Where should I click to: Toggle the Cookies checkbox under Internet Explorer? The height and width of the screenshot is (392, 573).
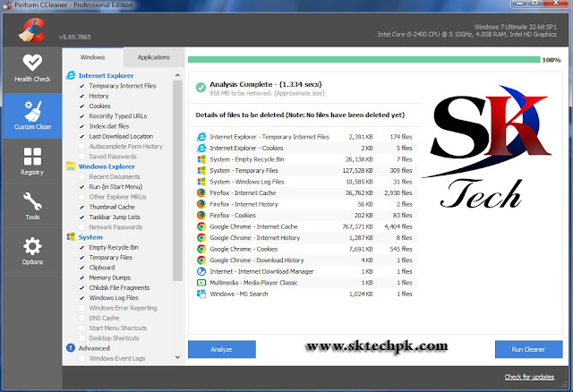(x=82, y=107)
